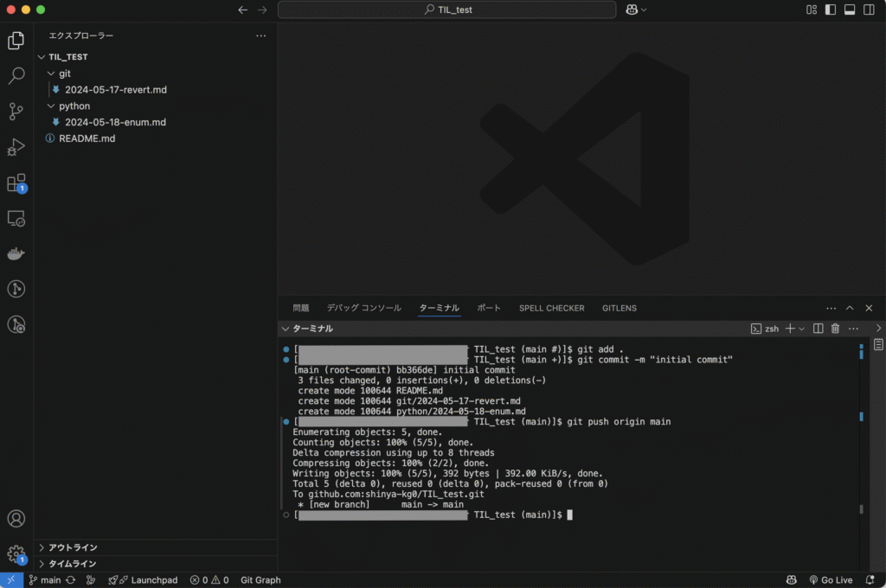Click the terminal scrollbar
Image resolution: width=886 pixels, height=588 pixels.
(861, 508)
